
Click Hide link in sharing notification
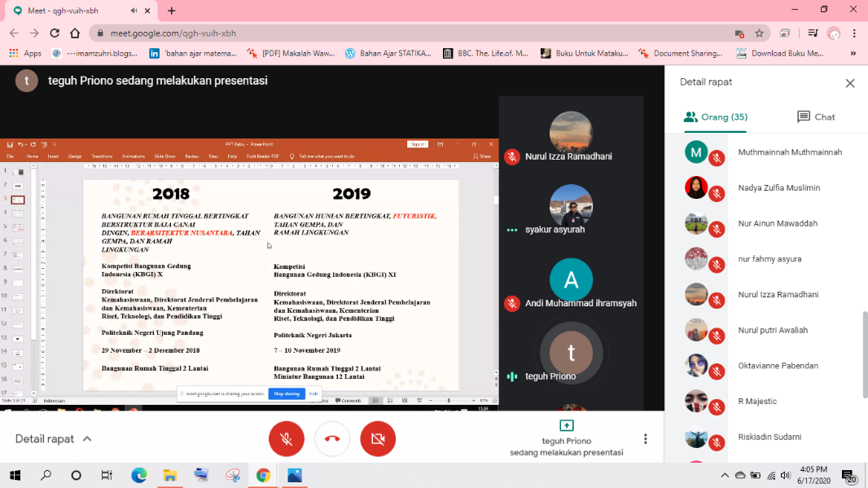(313, 393)
